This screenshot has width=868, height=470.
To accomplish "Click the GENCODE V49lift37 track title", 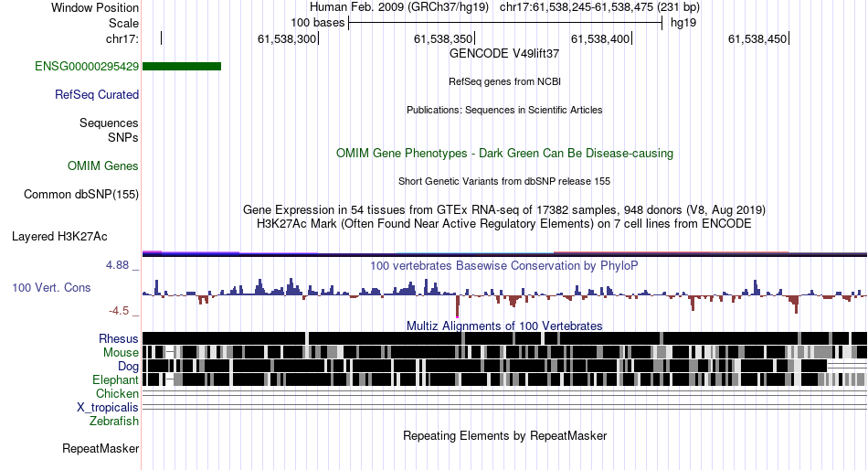I will (504, 54).
